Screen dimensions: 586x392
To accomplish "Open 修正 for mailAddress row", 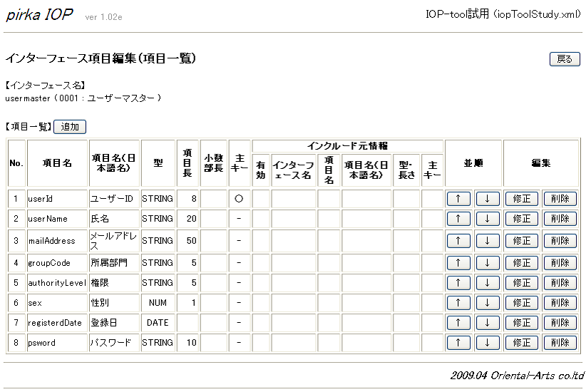I will point(521,241).
